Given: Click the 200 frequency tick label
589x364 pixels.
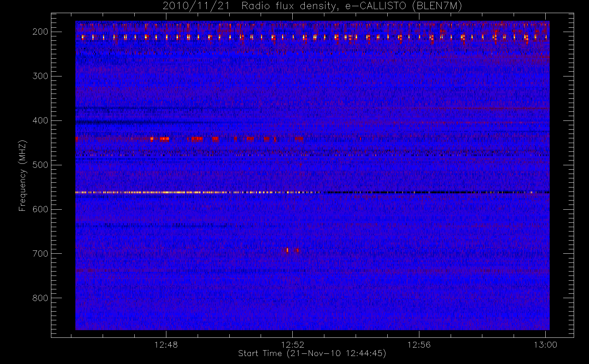Looking at the screenshot, I should tap(40, 32).
